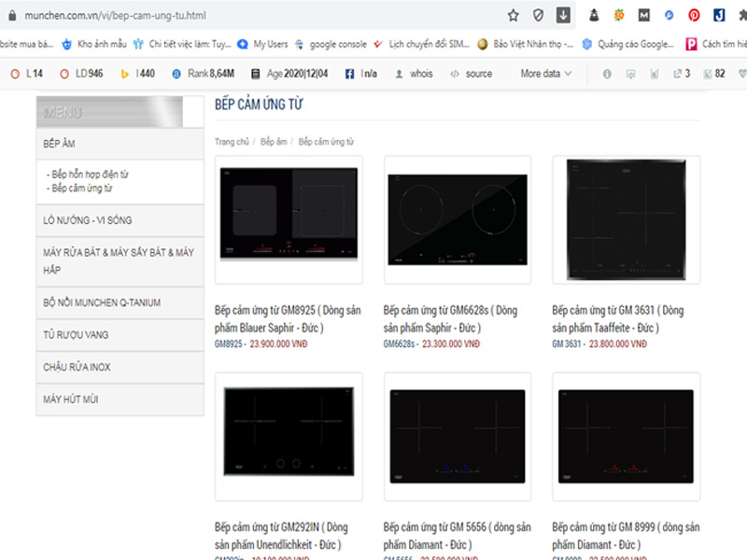
Task: Open GM 3631 cooktop product image
Action: [x=626, y=220]
